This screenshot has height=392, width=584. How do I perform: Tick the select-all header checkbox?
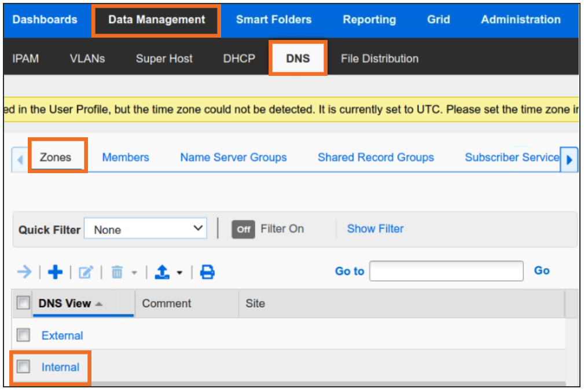(x=23, y=303)
